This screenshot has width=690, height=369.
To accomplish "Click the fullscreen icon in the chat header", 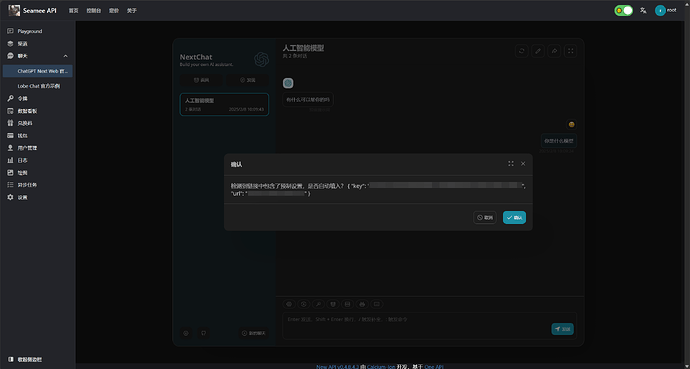I will click(x=570, y=51).
